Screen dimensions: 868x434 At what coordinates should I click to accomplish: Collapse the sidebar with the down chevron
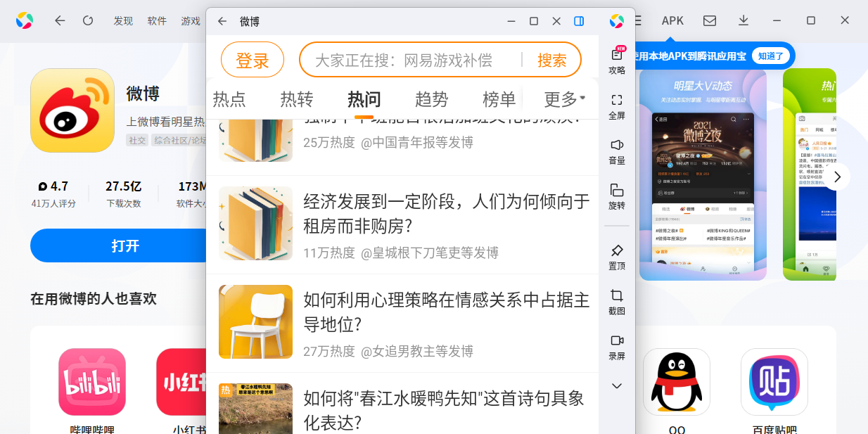(x=616, y=385)
